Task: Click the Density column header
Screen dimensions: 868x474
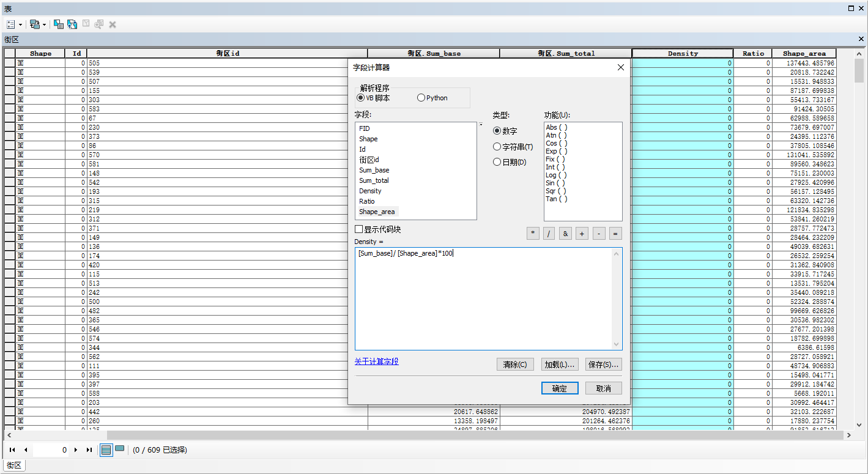Action: (682, 53)
